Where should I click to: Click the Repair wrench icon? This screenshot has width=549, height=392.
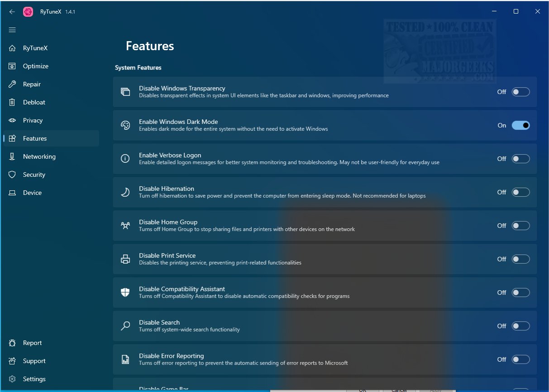point(13,84)
